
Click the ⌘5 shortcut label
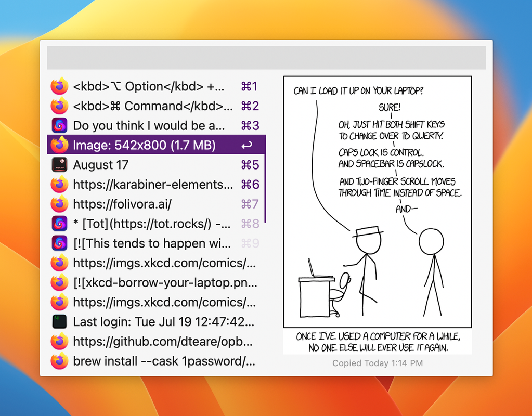click(x=250, y=165)
